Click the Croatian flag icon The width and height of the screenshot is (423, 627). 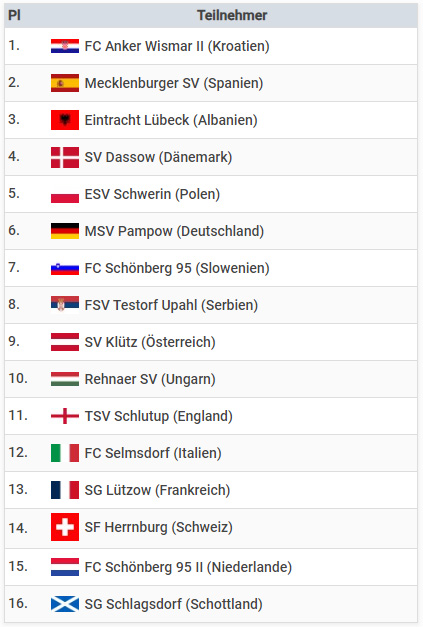(65, 46)
